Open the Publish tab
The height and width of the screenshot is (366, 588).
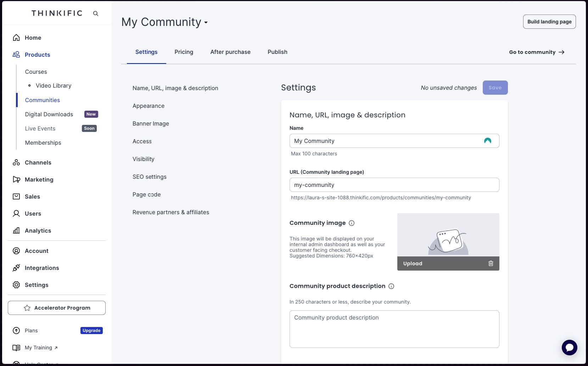coord(277,52)
